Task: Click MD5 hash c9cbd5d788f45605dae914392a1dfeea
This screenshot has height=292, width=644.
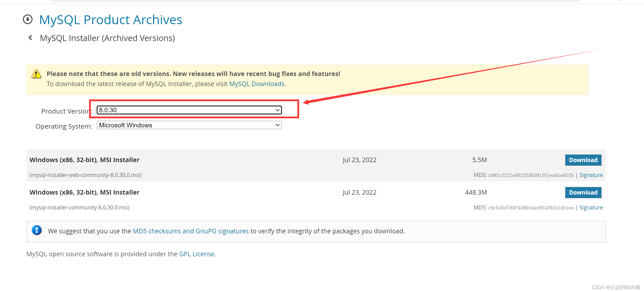Action: point(531,208)
